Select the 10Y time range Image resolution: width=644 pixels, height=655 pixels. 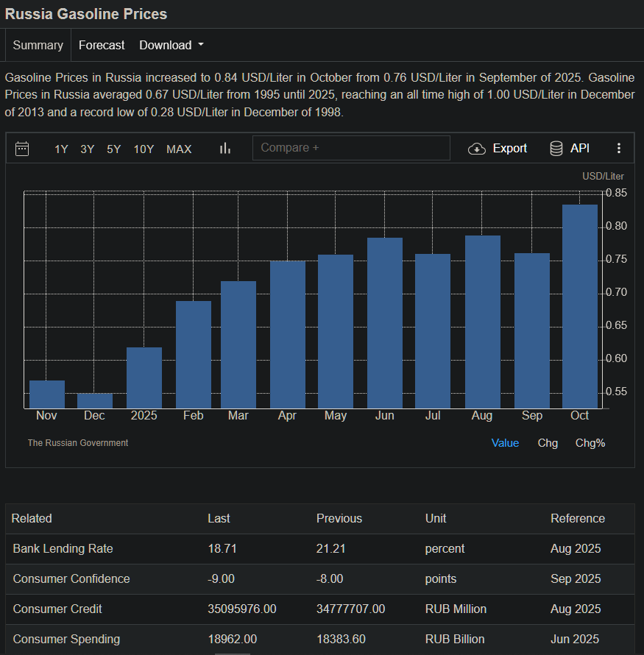[144, 149]
